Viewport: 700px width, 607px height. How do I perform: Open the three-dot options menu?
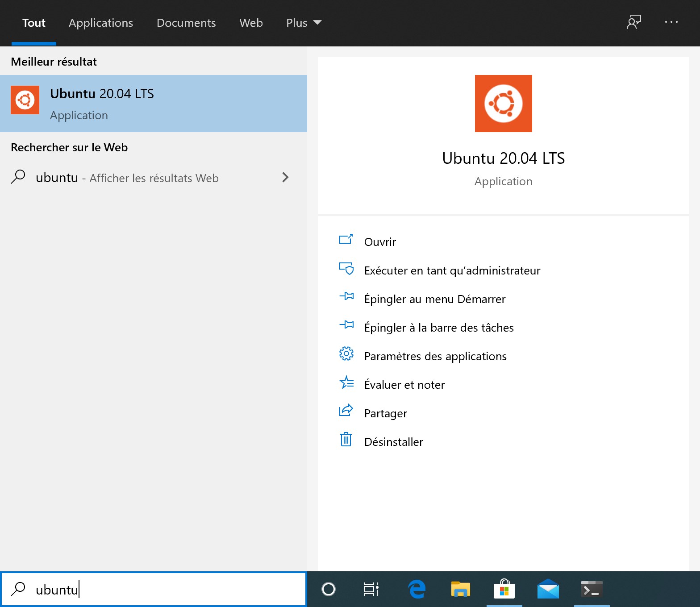671,22
